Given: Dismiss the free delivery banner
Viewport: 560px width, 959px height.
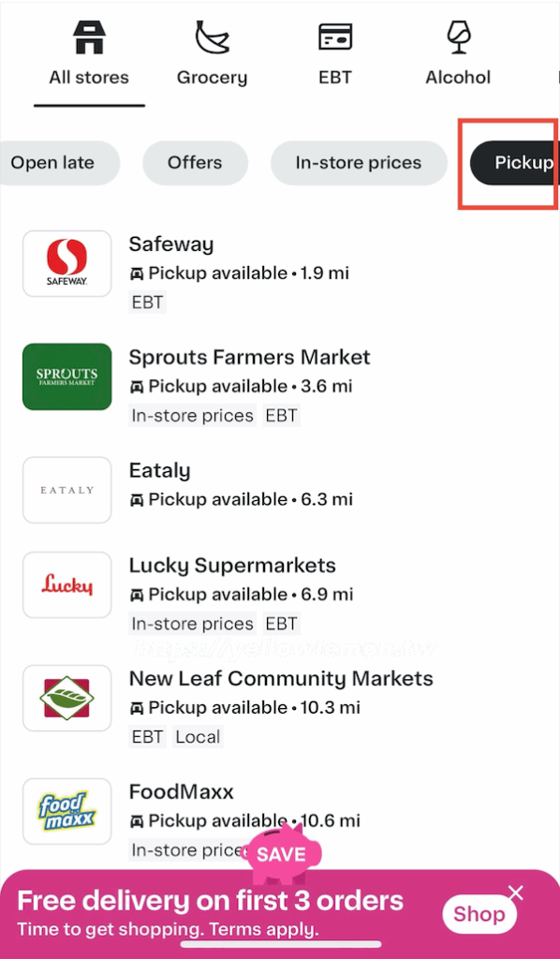Looking at the screenshot, I should (516, 893).
